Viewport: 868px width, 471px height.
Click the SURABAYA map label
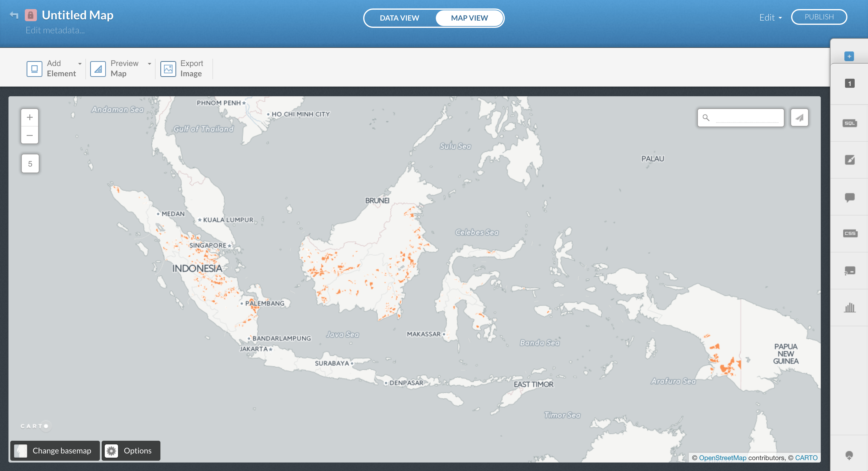pyautogui.click(x=332, y=363)
